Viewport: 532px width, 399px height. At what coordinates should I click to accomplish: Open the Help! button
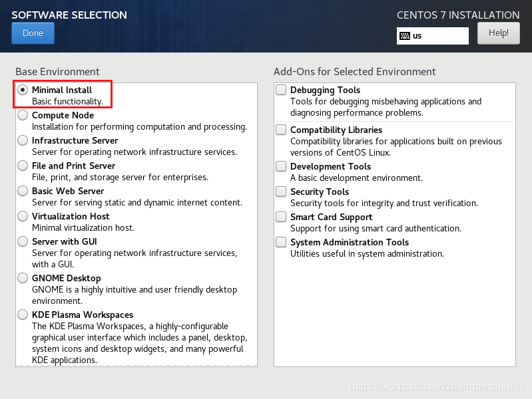tap(499, 33)
